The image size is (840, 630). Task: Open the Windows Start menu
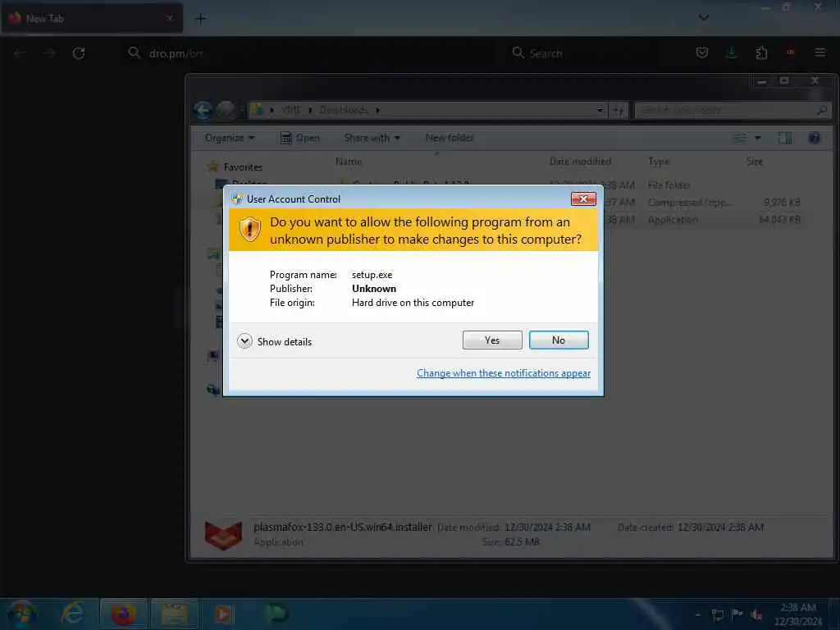coord(22,614)
